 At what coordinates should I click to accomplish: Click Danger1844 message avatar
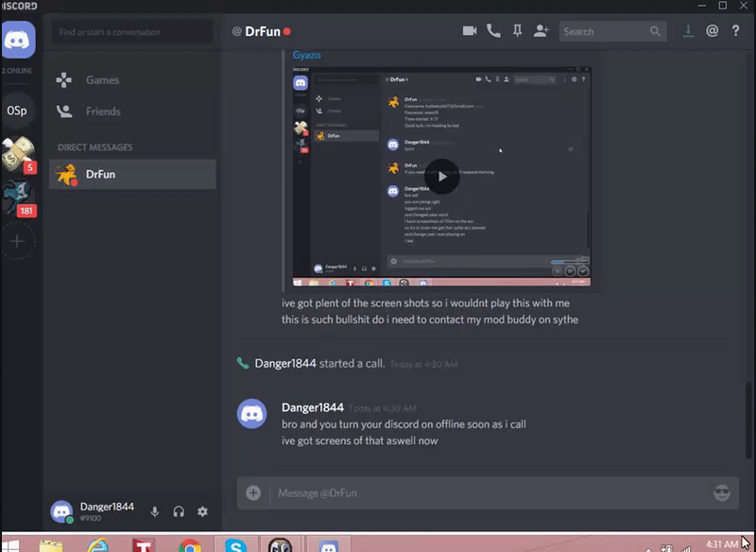pos(251,414)
